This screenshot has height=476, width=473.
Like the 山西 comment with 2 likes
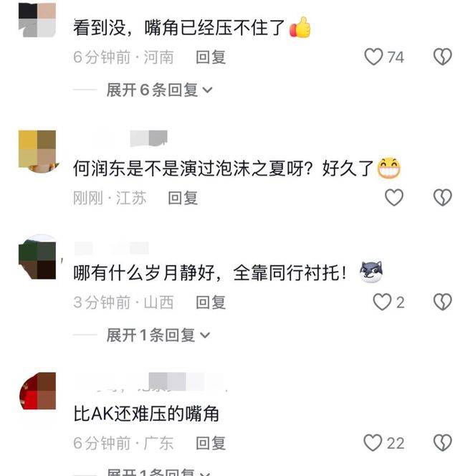(382, 302)
